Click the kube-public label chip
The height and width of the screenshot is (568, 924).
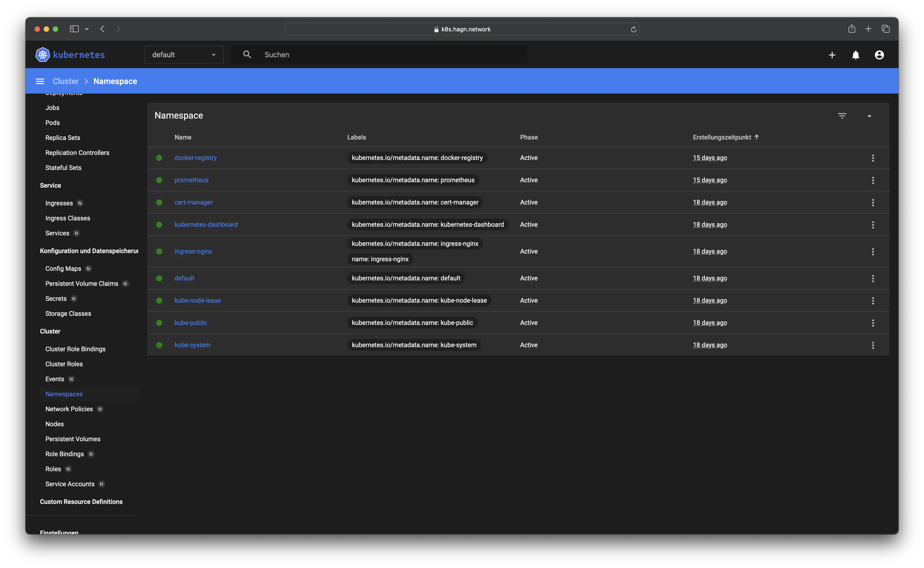[x=412, y=323]
